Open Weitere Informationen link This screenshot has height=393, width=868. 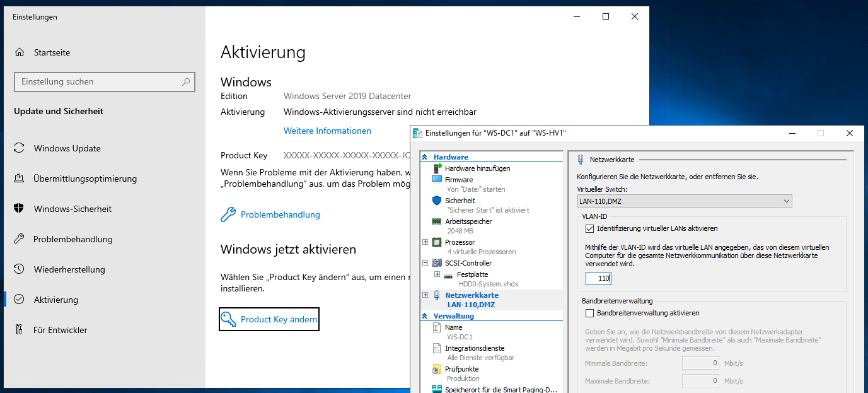(x=327, y=131)
